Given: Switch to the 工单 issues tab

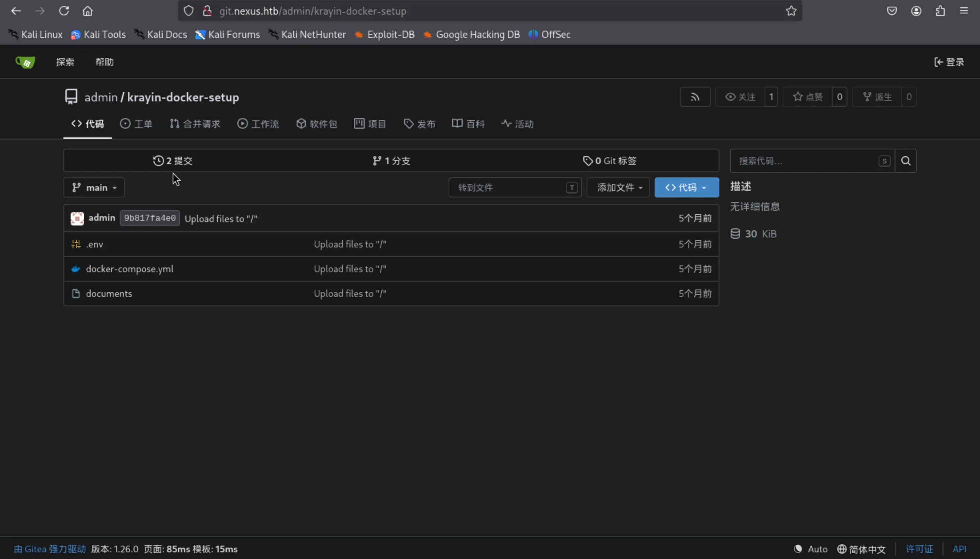Looking at the screenshot, I should (x=136, y=124).
